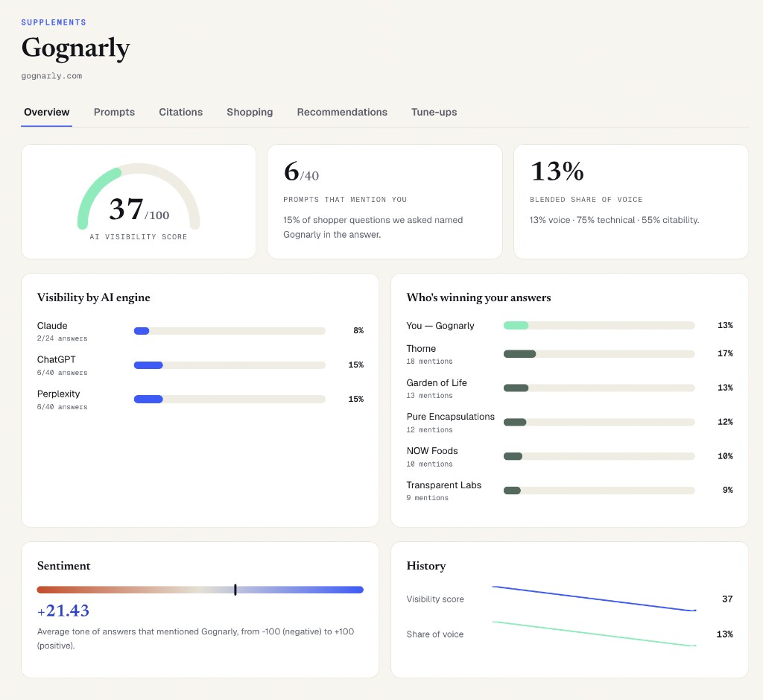Click the 37/100 score value
This screenshot has height=700, width=763.
pos(139,209)
